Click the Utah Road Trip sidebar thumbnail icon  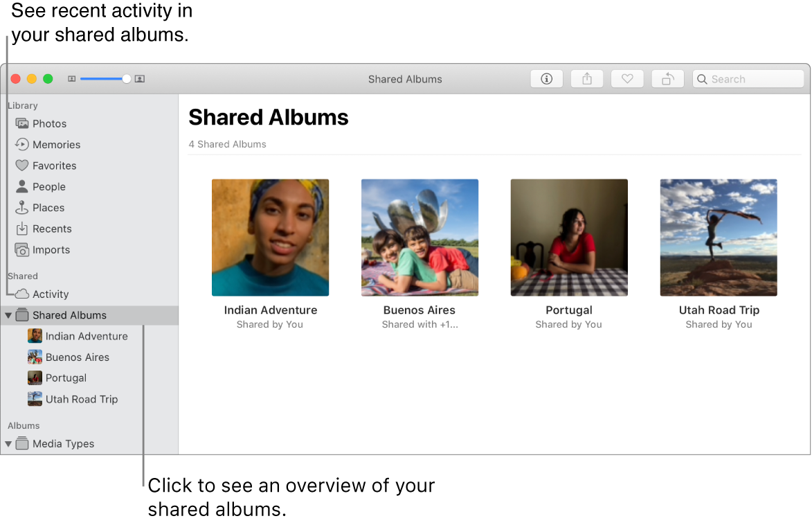pos(35,399)
